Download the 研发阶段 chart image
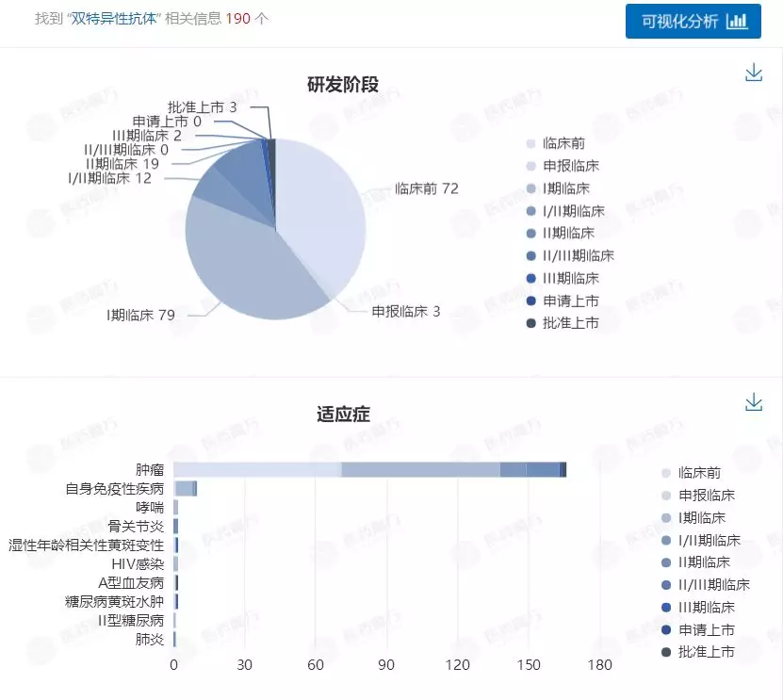The image size is (783, 700). 754,70
